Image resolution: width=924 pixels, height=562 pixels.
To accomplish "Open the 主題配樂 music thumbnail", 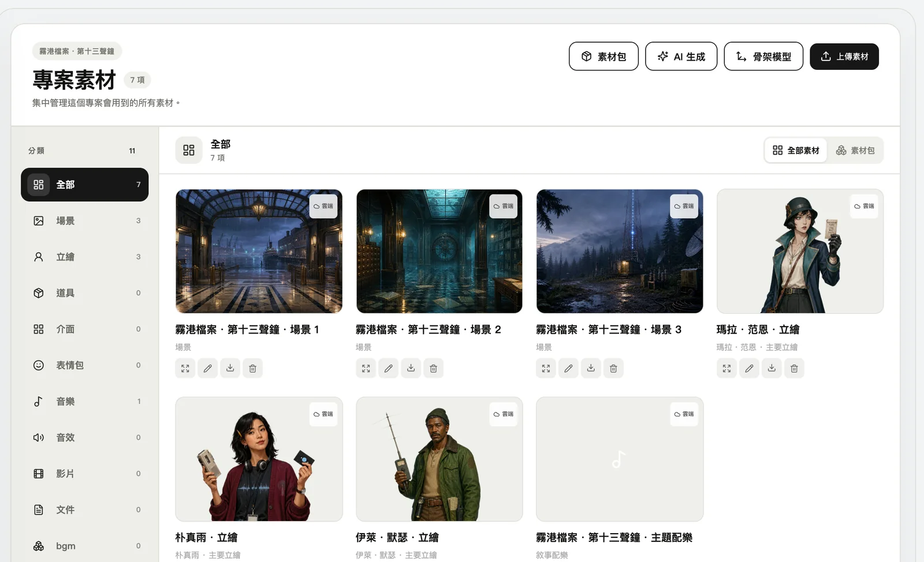I will [x=620, y=459].
